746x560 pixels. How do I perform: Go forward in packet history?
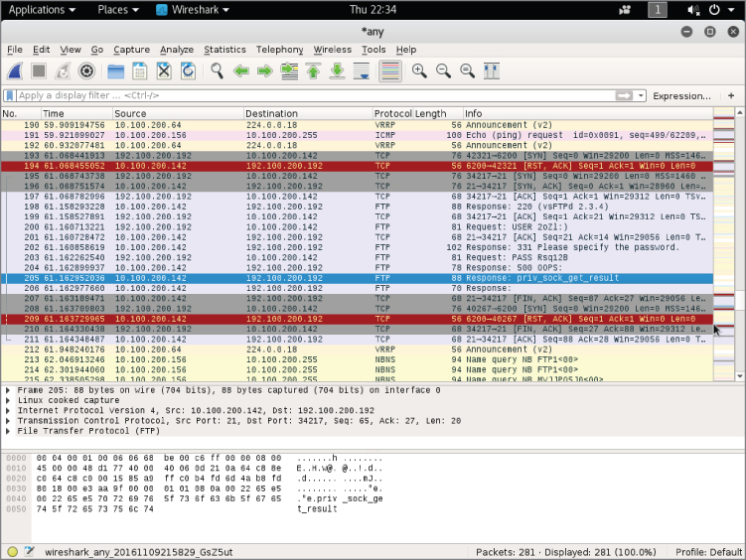click(265, 71)
